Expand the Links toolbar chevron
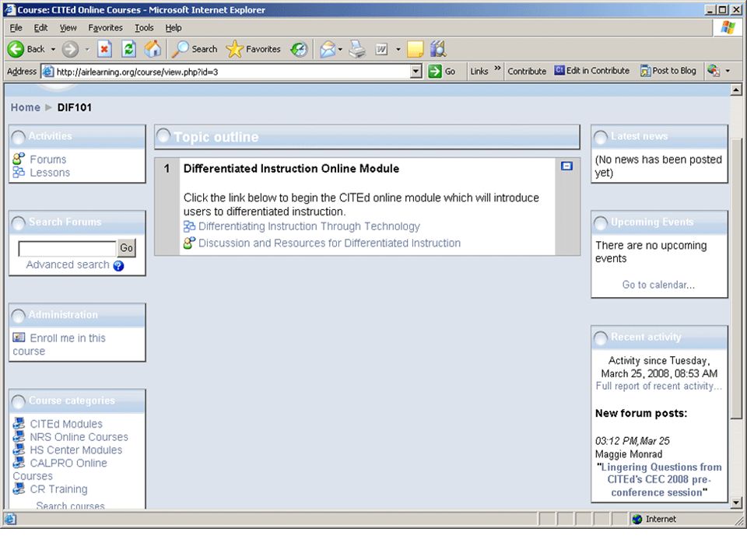 point(497,68)
